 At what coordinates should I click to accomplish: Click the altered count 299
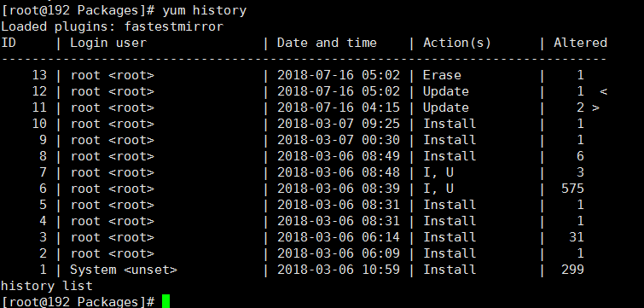pos(572,270)
